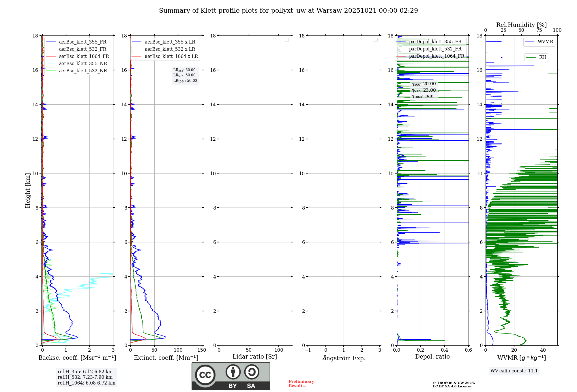
Task: Click the Rel.Humidity [%] top axis label
Action: (521, 25)
